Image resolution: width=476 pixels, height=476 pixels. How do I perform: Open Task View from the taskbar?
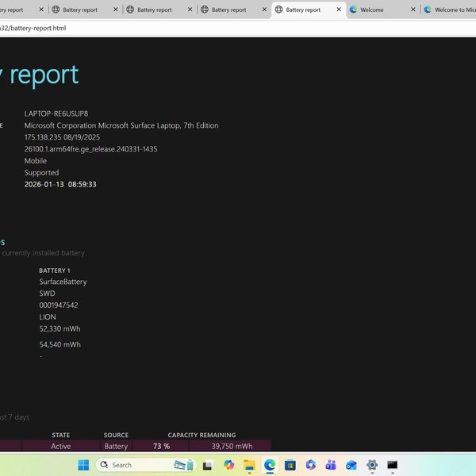click(208, 465)
